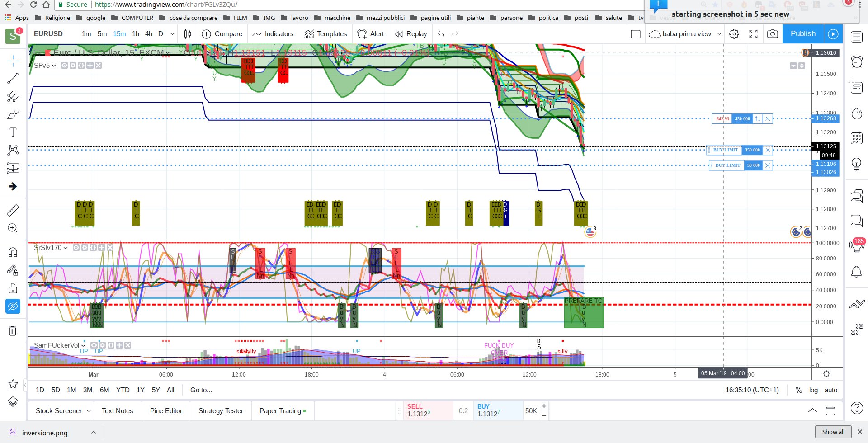868x443 pixels.
Task: Select the ruler measure tool
Action: 13,210
